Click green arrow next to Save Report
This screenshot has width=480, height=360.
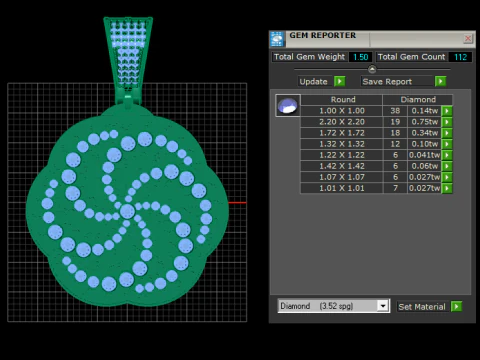[440, 81]
